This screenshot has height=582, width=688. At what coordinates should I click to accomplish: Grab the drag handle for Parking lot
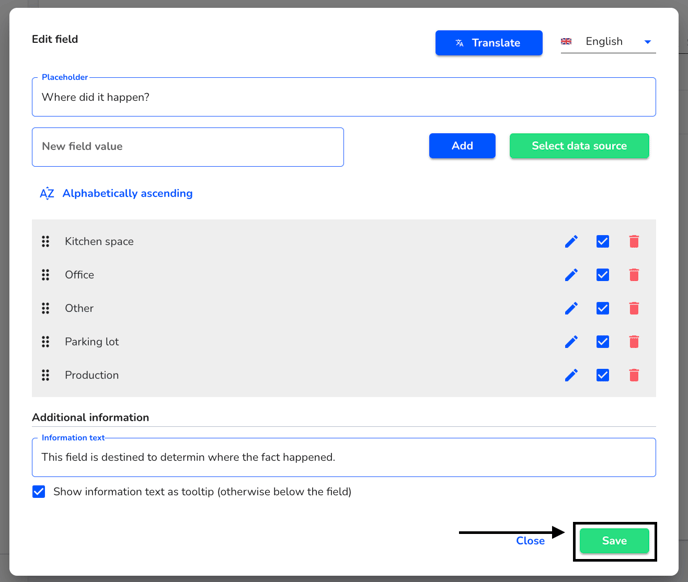point(45,341)
